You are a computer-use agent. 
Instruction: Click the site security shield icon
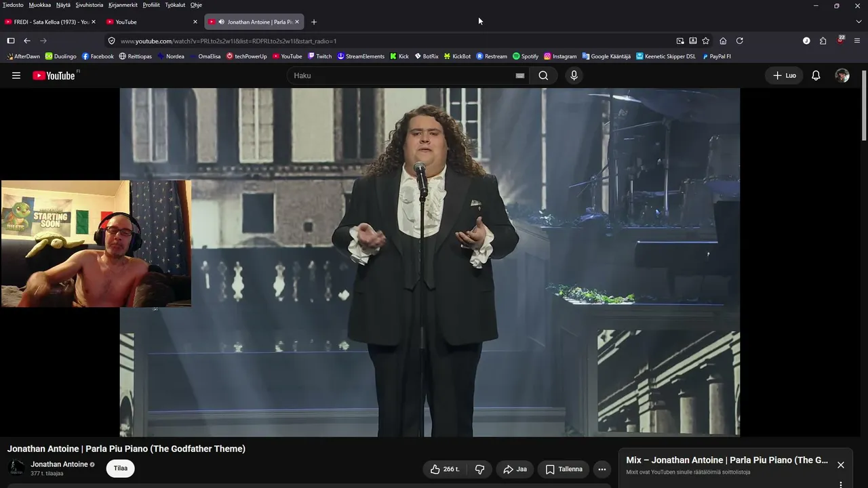coord(112,41)
